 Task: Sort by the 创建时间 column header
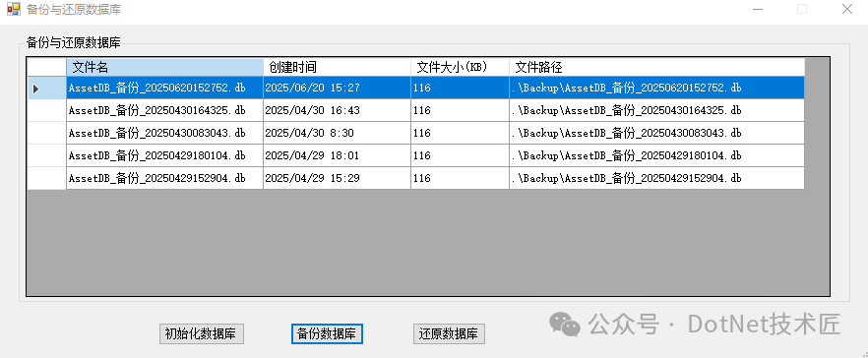(338, 68)
